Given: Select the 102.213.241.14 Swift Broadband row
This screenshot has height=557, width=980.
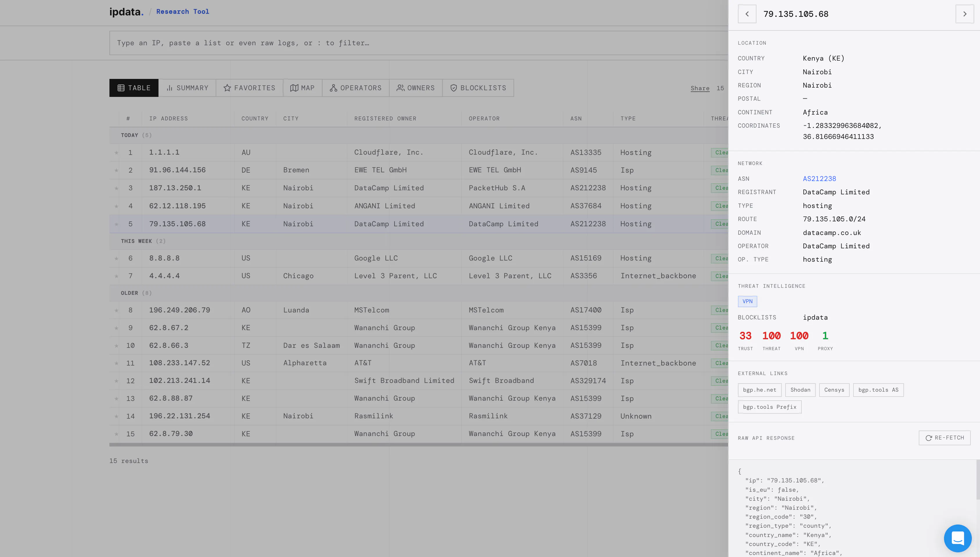Looking at the screenshot, I should tap(419, 381).
